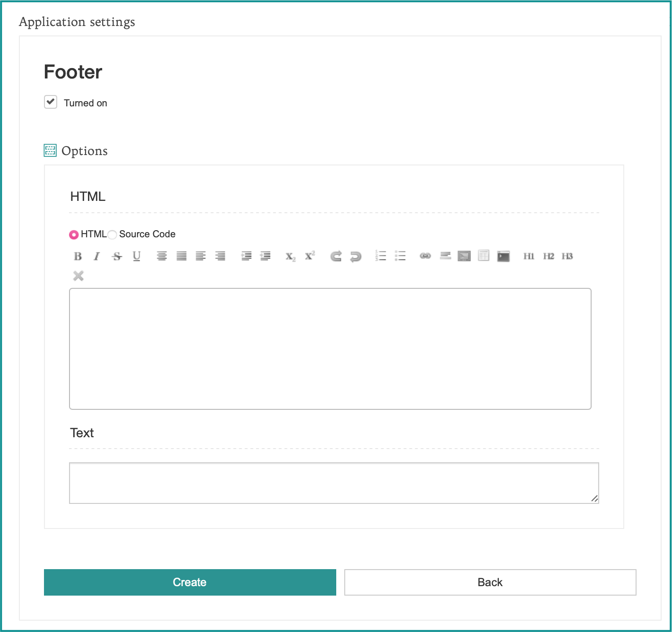Apply the H3 heading style

(x=567, y=256)
